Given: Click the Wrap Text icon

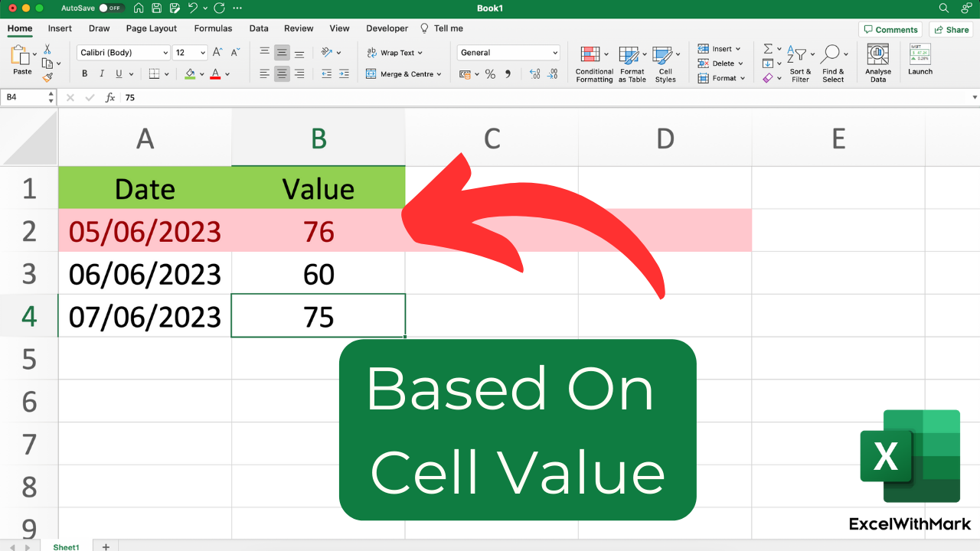Looking at the screenshot, I should pyautogui.click(x=373, y=52).
